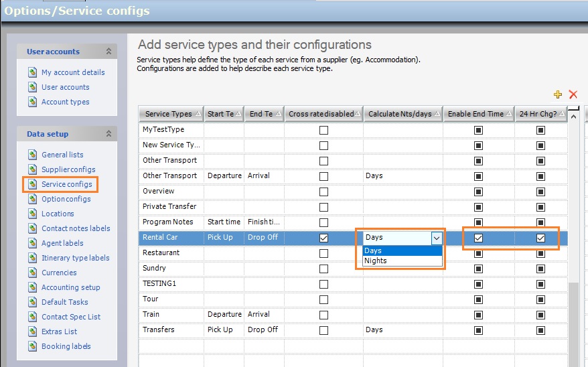Click the yellow plus add icon

coord(558,94)
